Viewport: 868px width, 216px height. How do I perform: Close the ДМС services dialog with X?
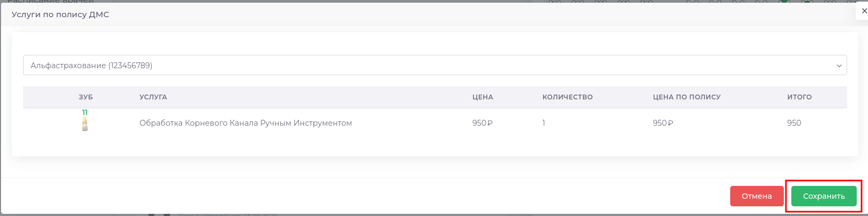coord(862,13)
